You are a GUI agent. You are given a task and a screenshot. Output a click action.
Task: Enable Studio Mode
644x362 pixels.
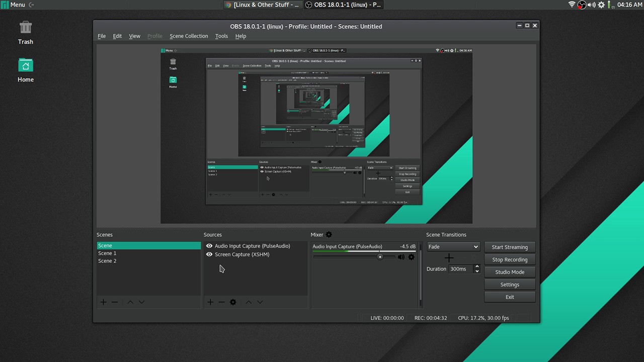click(x=510, y=271)
